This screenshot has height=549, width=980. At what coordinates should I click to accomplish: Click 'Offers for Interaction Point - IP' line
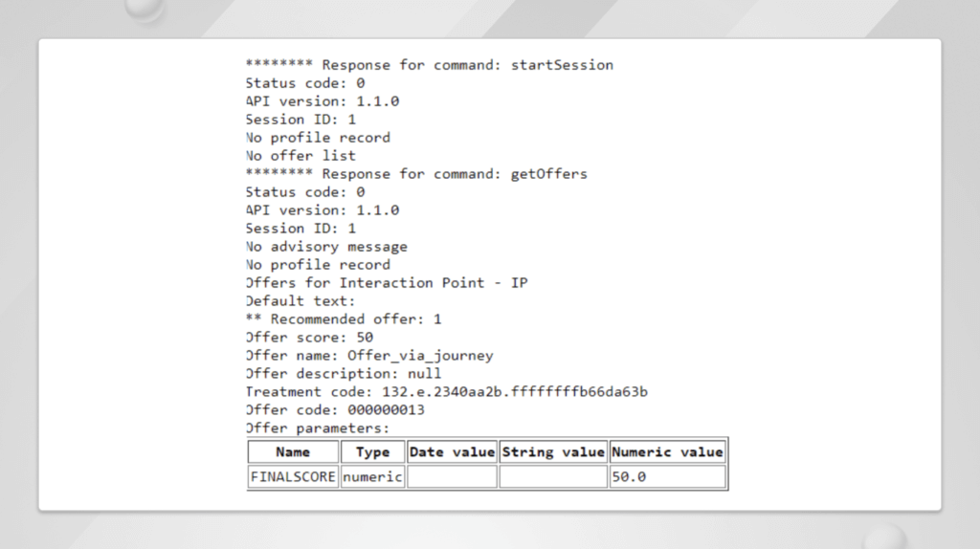(387, 283)
